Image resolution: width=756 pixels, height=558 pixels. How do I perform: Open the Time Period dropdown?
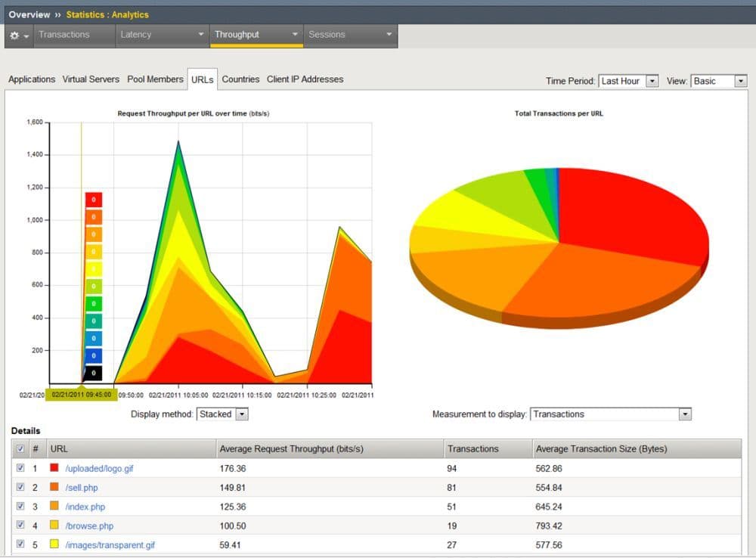628,81
